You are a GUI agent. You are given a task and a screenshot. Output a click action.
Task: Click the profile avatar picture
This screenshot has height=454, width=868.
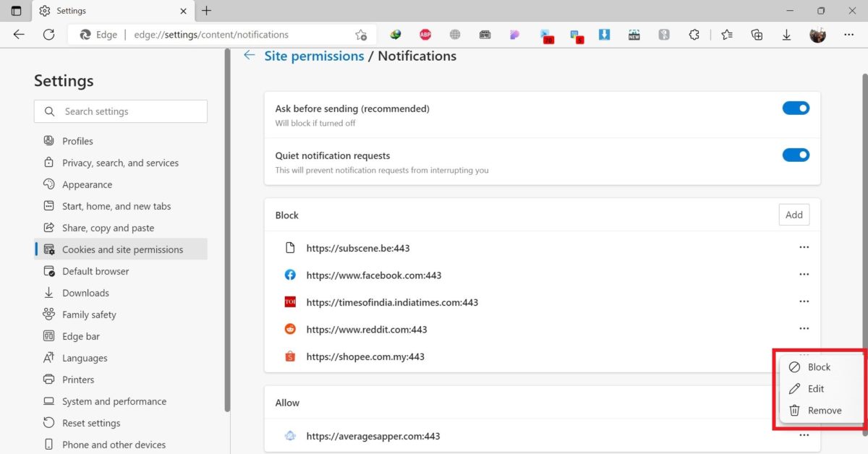click(817, 34)
